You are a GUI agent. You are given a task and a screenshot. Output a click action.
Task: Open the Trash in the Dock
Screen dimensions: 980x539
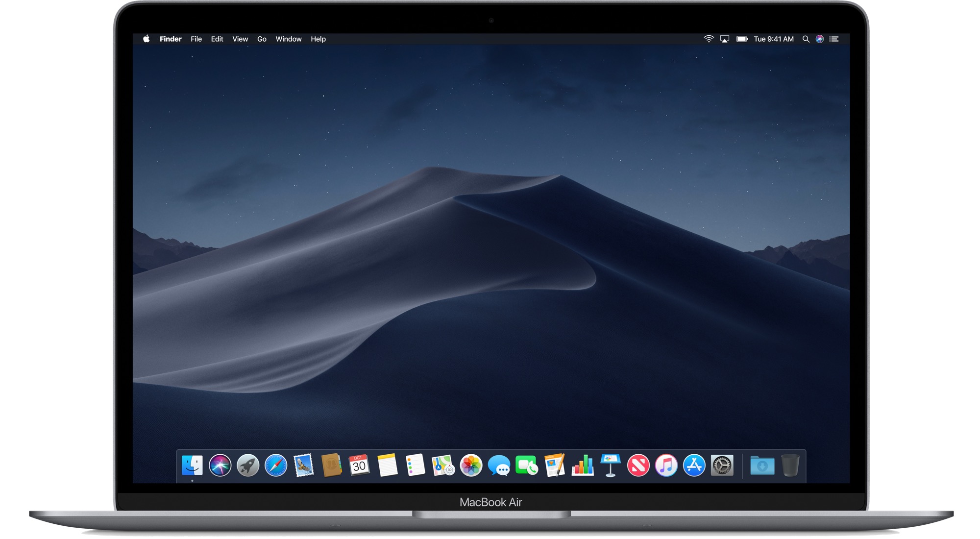(790, 465)
